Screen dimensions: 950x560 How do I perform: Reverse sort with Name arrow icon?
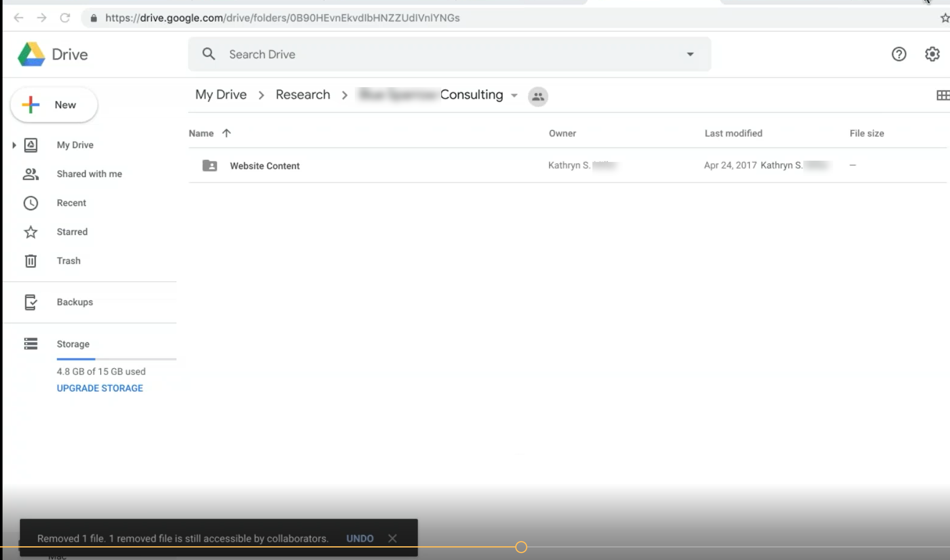pyautogui.click(x=226, y=133)
